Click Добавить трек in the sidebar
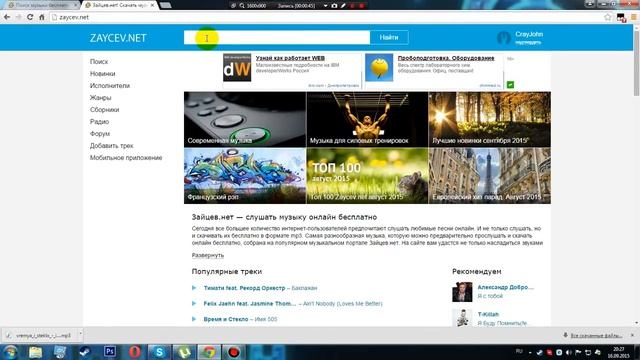640x360 pixels. [x=111, y=146]
